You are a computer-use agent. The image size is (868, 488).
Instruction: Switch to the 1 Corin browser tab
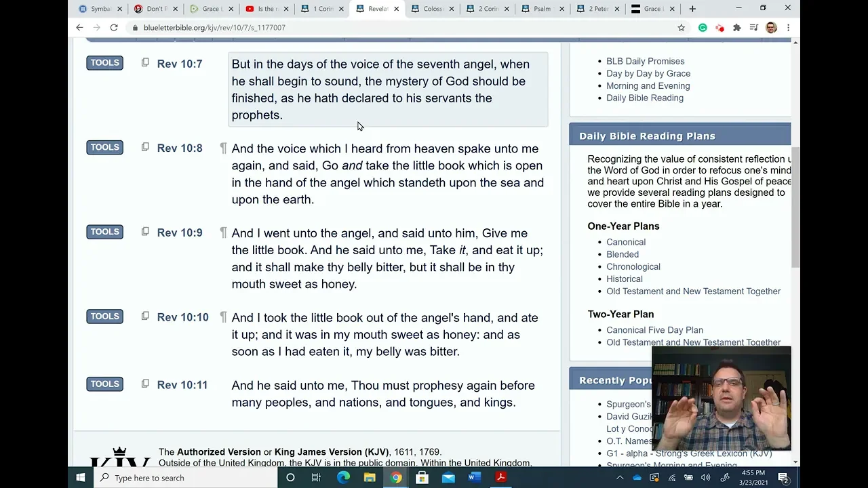[321, 9]
